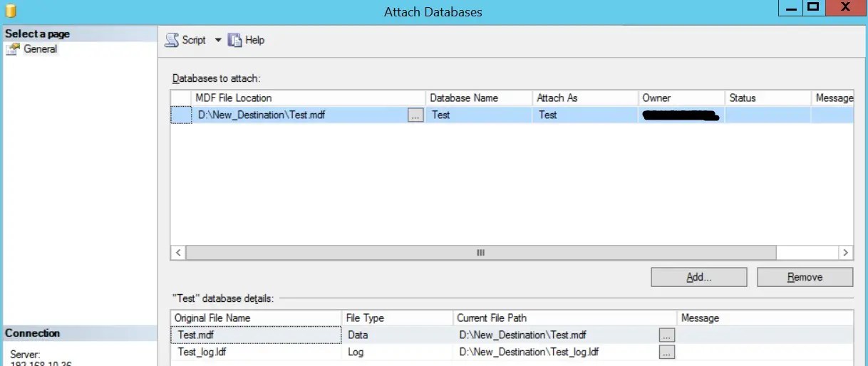Close the Attach Databases window
Image resolution: width=868 pixels, height=366 pixels.
pyautogui.click(x=845, y=9)
